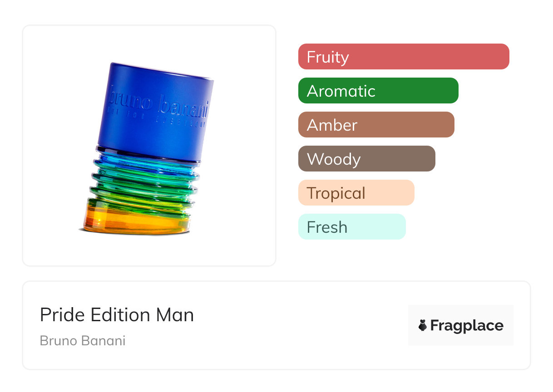553x392 pixels.
Task: Click the Fresh text label
Action: coord(327,227)
